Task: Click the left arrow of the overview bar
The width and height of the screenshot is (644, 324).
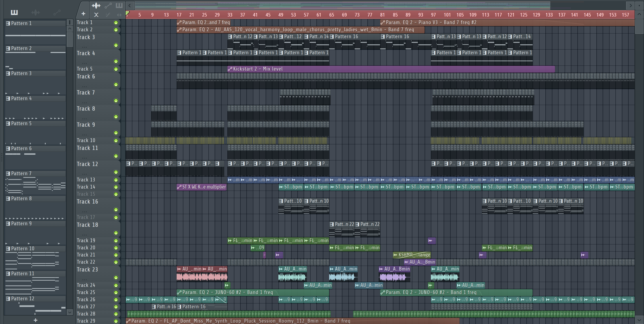Action: click(129, 5)
